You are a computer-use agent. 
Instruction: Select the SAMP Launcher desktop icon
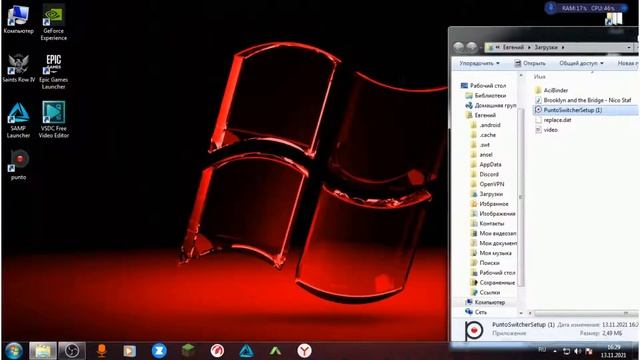(x=18, y=120)
